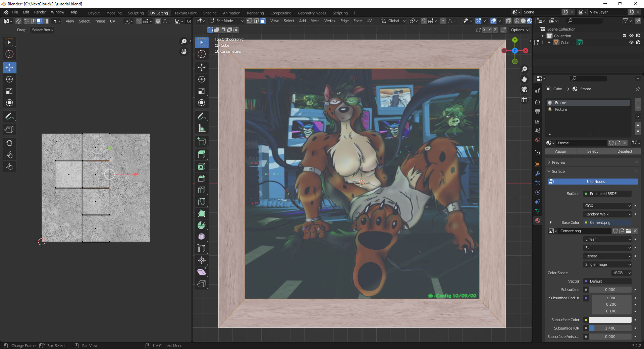
Task: Toggle camera view in 3D viewport
Action: point(524,89)
